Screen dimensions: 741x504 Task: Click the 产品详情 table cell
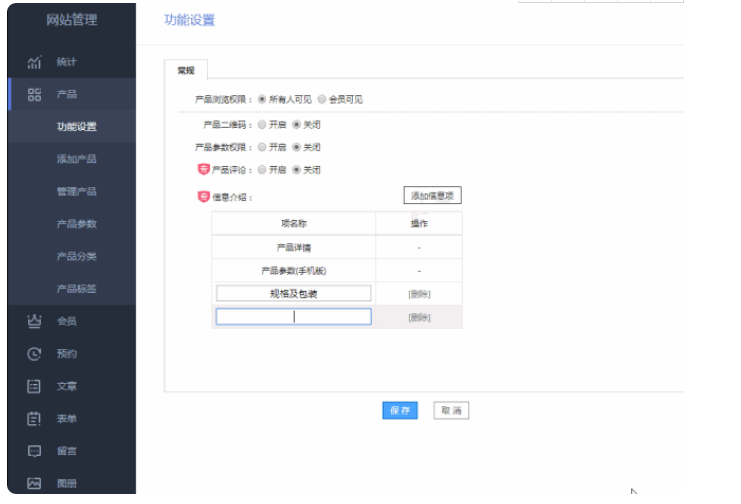(x=293, y=247)
